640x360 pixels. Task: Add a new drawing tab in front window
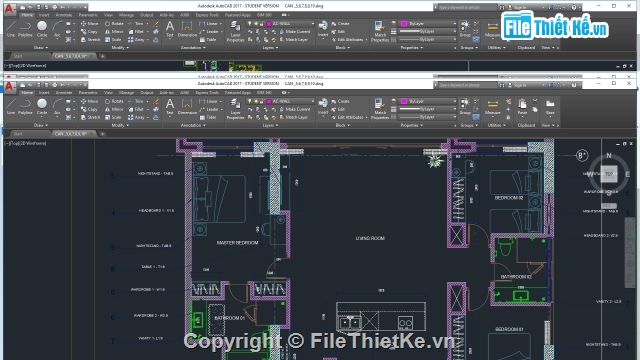pyautogui.click(x=102, y=134)
